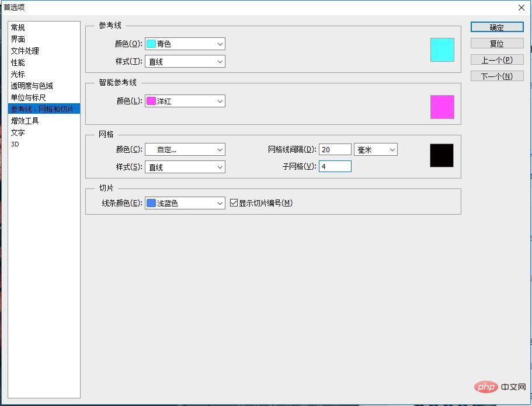Image resolution: width=532 pixels, height=406 pixels.
Task: Select 性能 in the category list
Action: [18, 62]
